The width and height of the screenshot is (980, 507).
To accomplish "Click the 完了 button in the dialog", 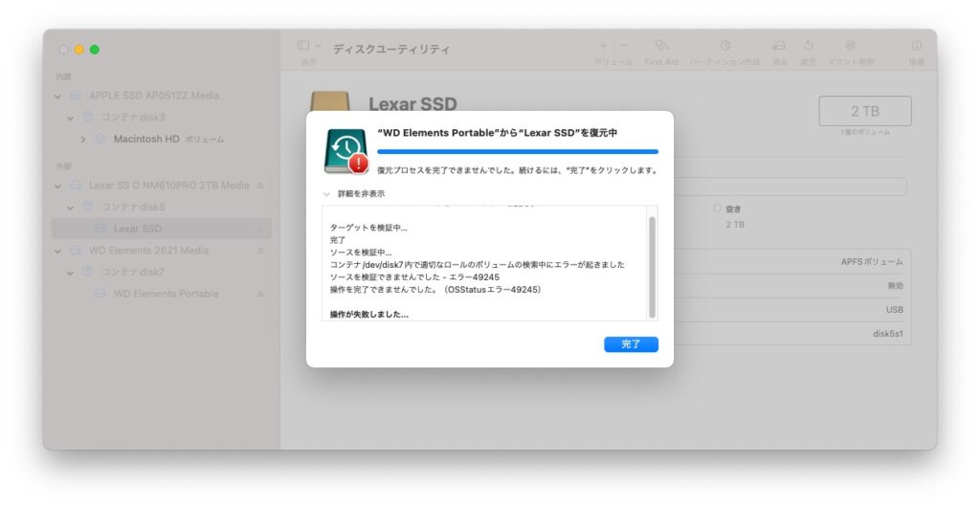I will coord(631,344).
